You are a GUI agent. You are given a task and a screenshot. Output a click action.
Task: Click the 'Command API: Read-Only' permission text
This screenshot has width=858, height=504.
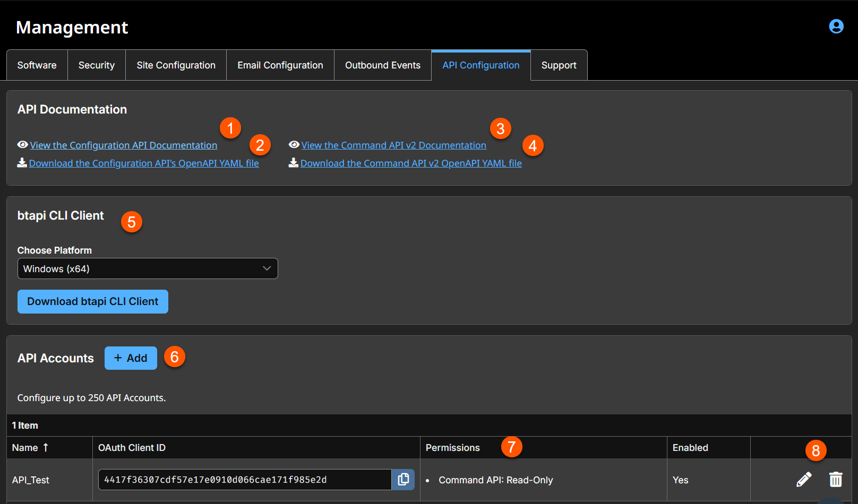[496, 480]
